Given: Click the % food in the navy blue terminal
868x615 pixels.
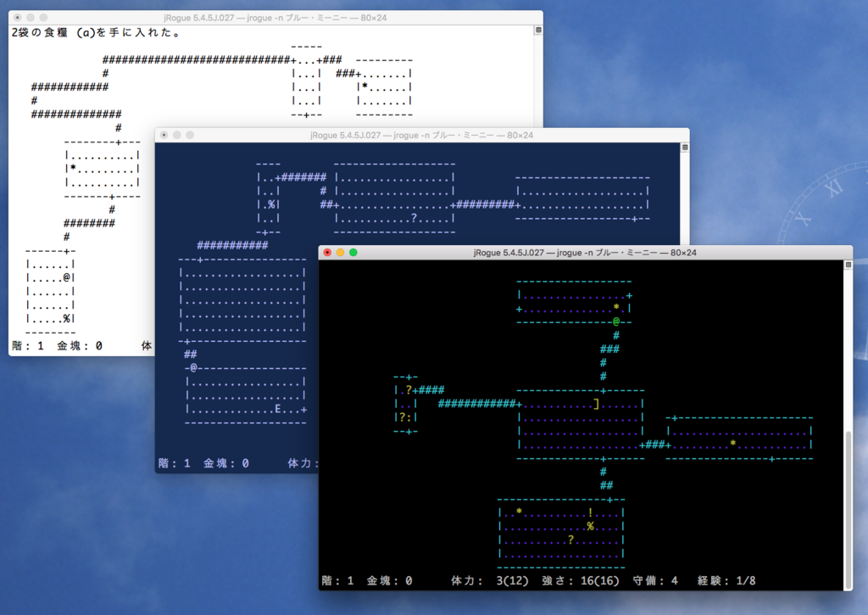Looking at the screenshot, I should click(271, 204).
